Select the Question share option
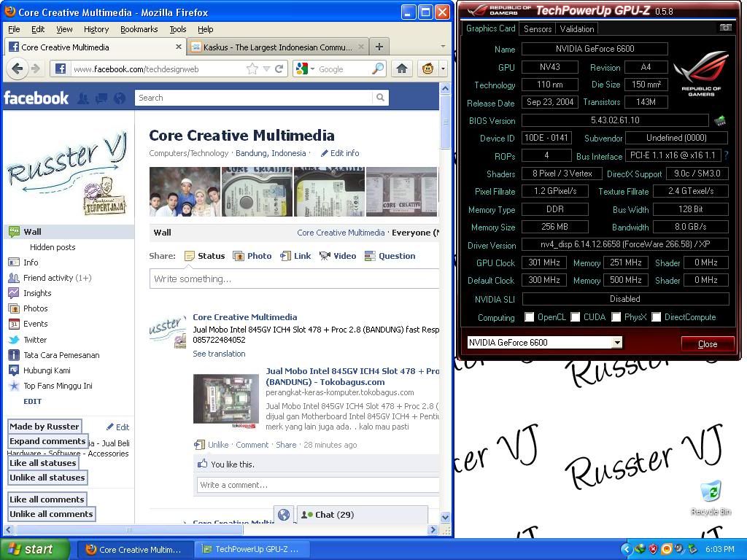Viewport: 747px width, 560px height. 390,256
